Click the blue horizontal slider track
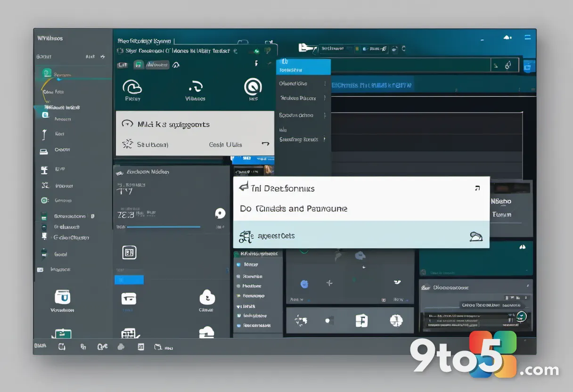This screenshot has width=573, height=392. (164, 227)
